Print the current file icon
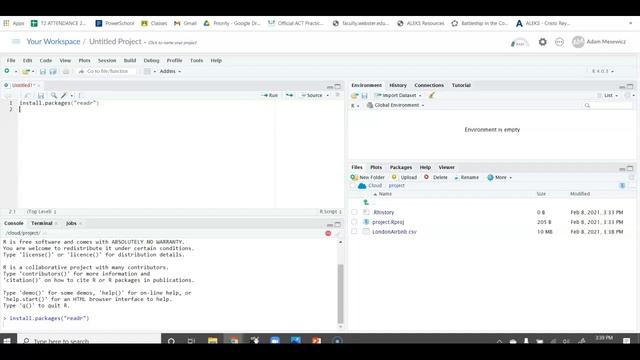This screenshot has width=640, height=360. click(x=66, y=71)
